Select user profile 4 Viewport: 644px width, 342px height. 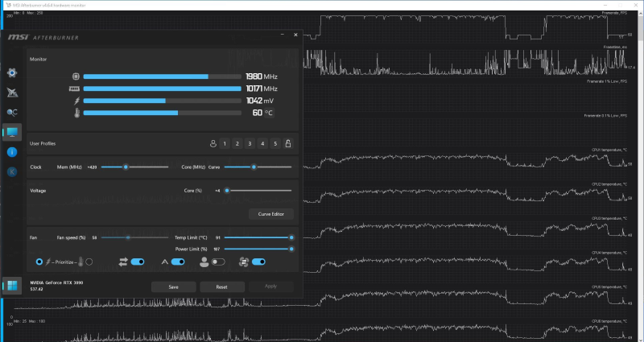(262, 144)
